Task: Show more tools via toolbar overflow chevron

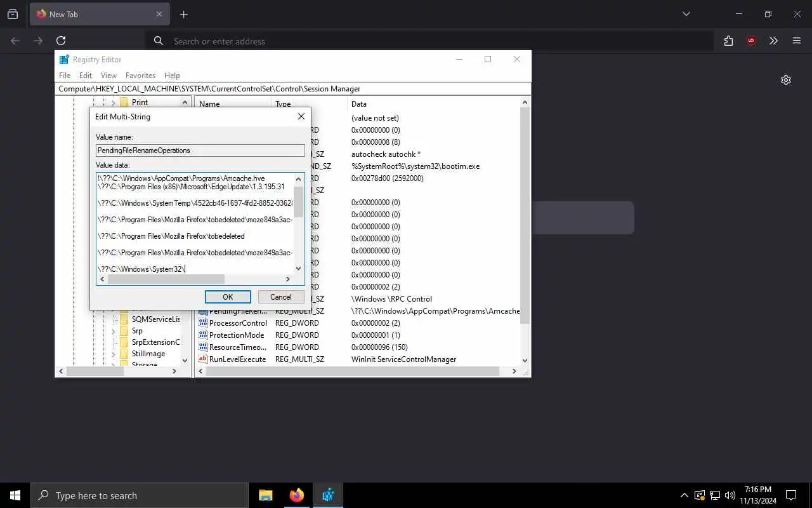Action: point(773,41)
